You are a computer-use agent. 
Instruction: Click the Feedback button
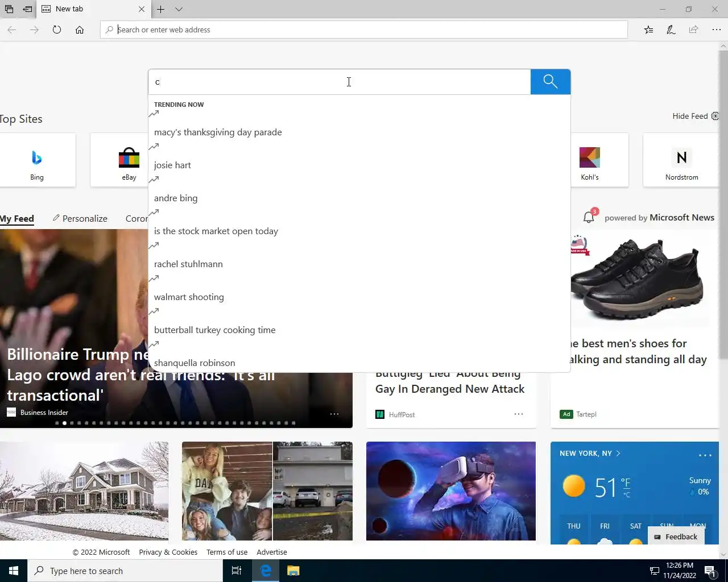coord(676,537)
